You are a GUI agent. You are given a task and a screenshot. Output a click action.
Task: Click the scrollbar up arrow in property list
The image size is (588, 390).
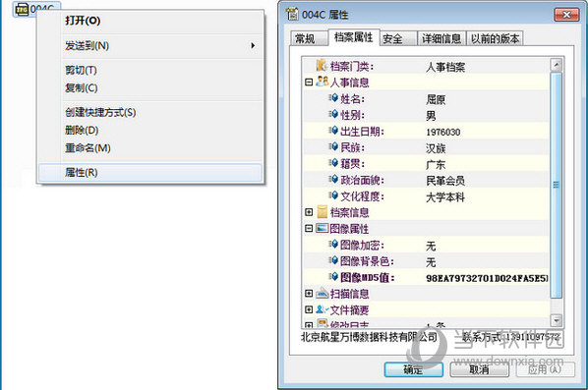(556, 65)
